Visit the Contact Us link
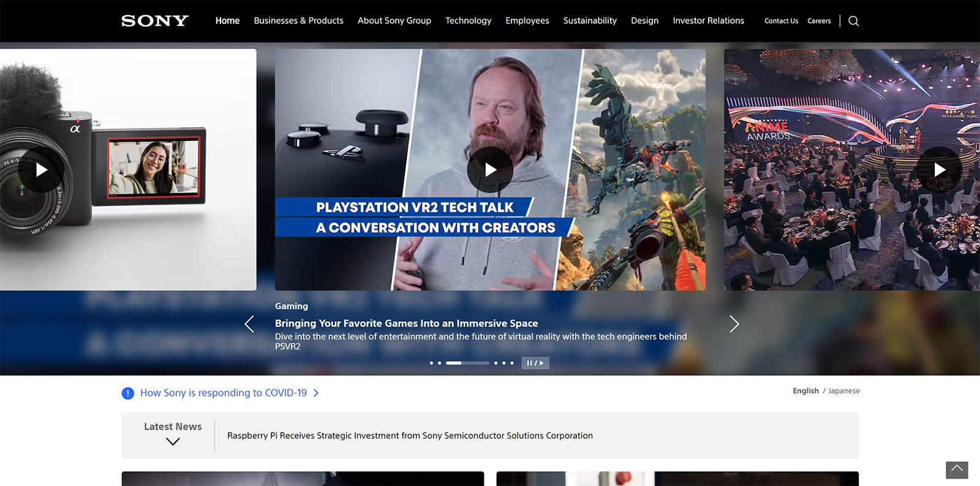The width and height of the screenshot is (980, 486). (x=781, y=21)
